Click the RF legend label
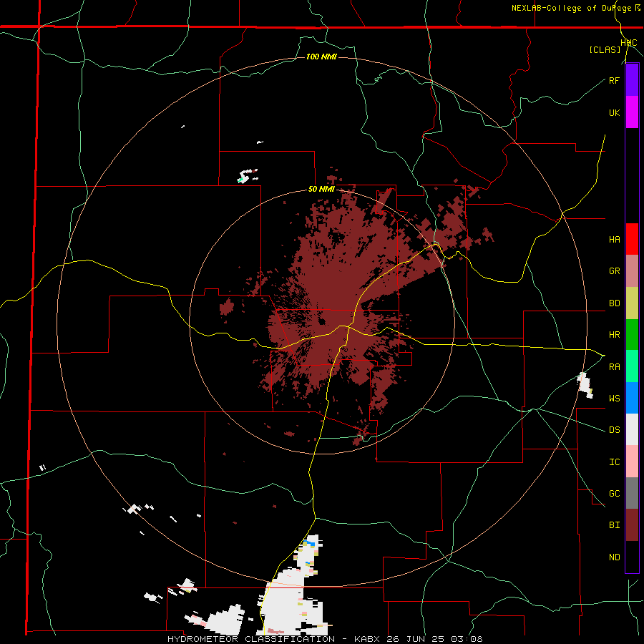Image resolution: width=644 pixels, height=644 pixels. (x=614, y=80)
